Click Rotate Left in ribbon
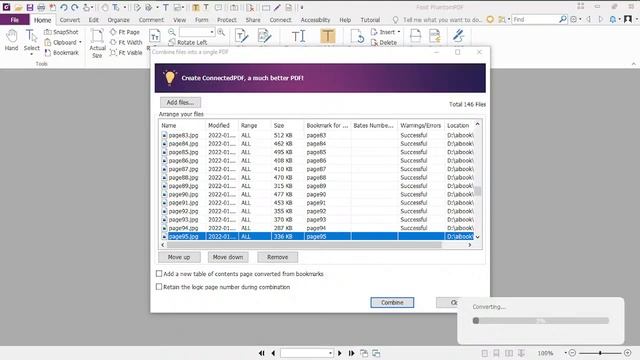Image resolution: width=640 pixels, height=360 pixels. 188,42
